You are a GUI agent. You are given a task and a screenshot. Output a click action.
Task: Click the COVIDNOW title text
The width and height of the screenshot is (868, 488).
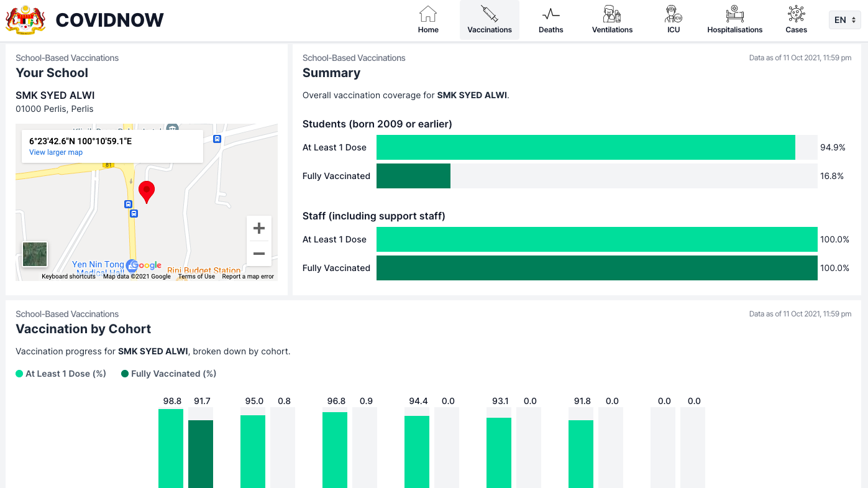109,20
